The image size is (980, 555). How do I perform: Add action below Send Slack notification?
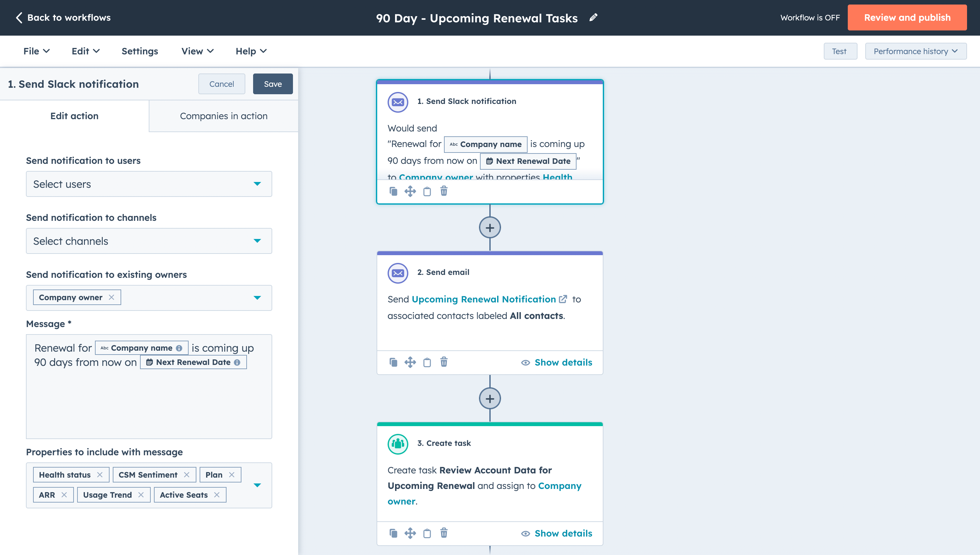490,228
